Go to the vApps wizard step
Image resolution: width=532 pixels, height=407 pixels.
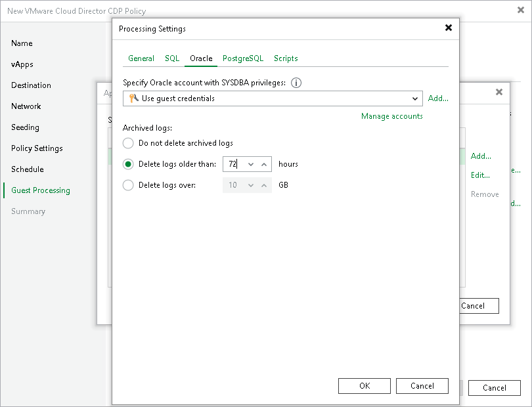(x=22, y=64)
